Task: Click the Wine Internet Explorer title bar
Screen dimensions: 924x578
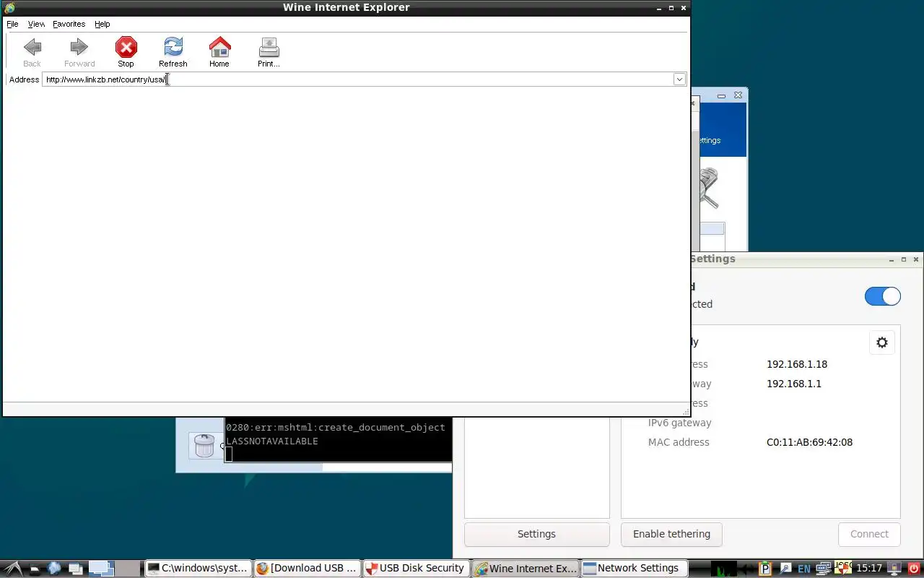Action: 346,7
